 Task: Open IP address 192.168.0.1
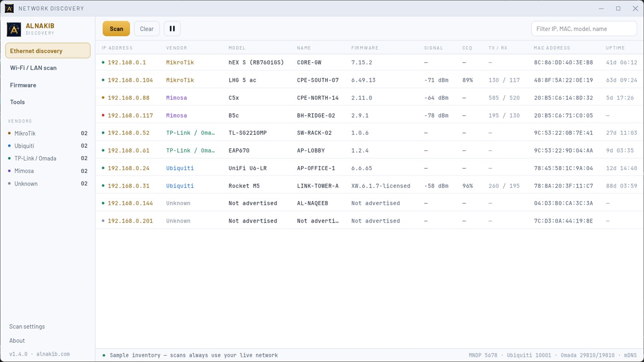[x=127, y=63]
